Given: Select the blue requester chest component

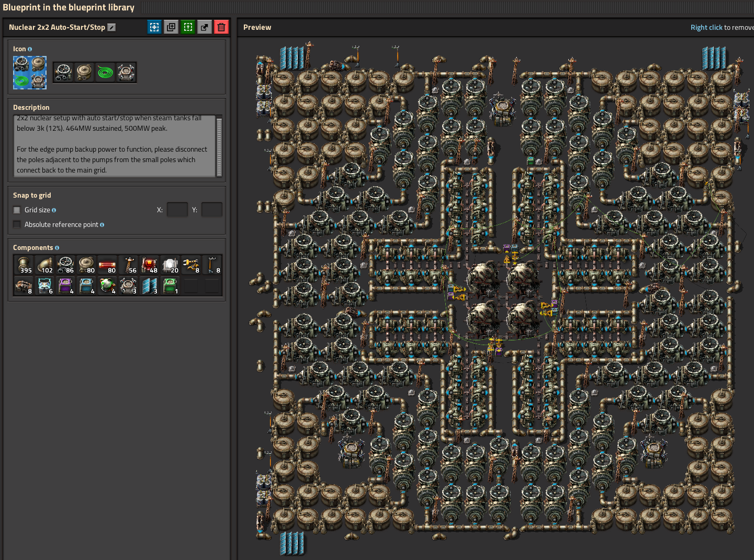Looking at the screenshot, I should tap(86, 286).
